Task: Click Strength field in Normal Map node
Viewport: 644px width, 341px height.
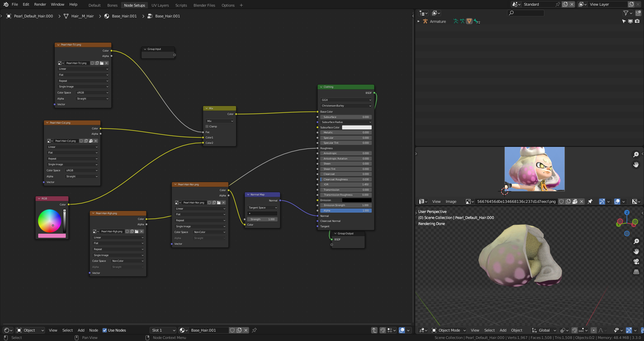Action: point(262,219)
